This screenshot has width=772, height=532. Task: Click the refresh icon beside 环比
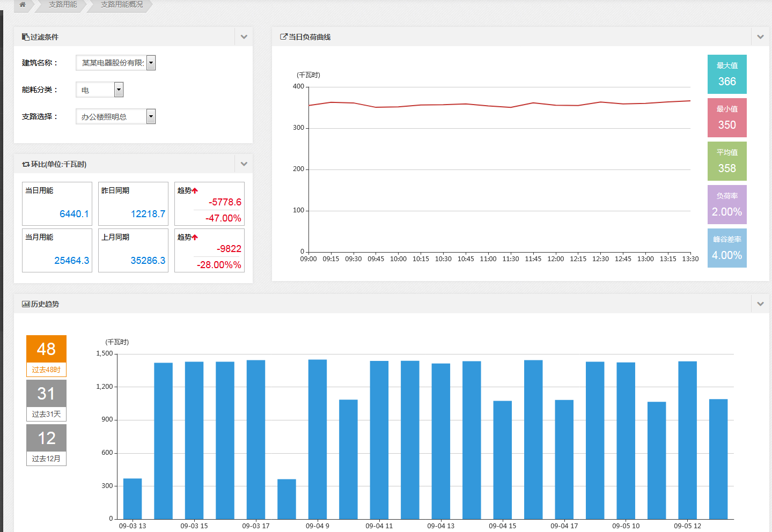point(26,164)
